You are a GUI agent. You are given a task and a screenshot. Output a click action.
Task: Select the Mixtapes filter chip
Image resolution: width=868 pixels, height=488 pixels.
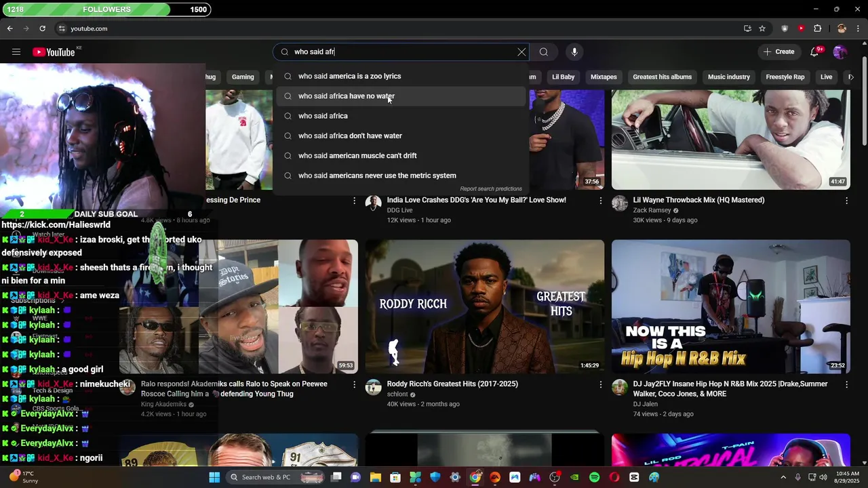(x=604, y=77)
